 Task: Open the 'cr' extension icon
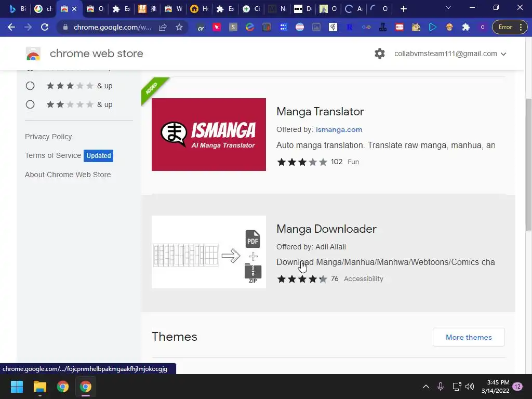201,27
